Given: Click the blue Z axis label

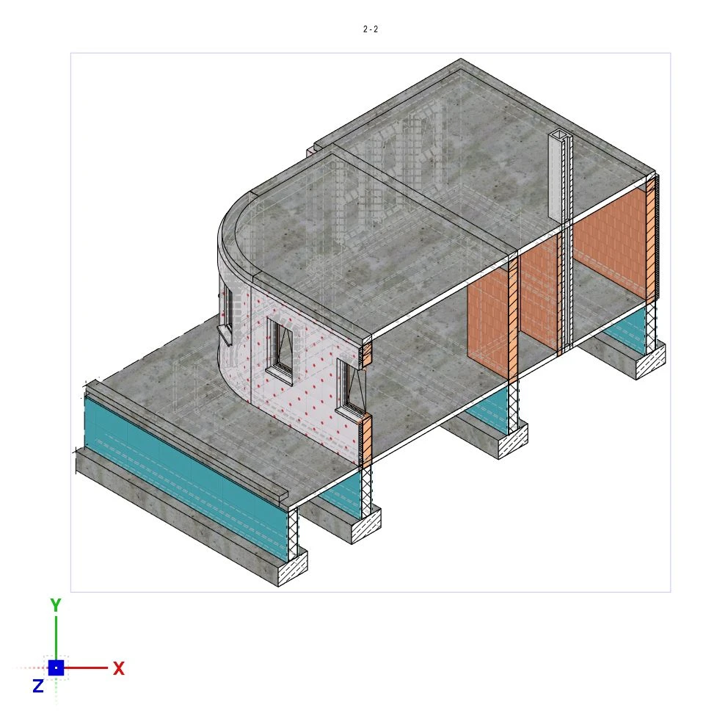Looking at the screenshot, I should tap(37, 687).
